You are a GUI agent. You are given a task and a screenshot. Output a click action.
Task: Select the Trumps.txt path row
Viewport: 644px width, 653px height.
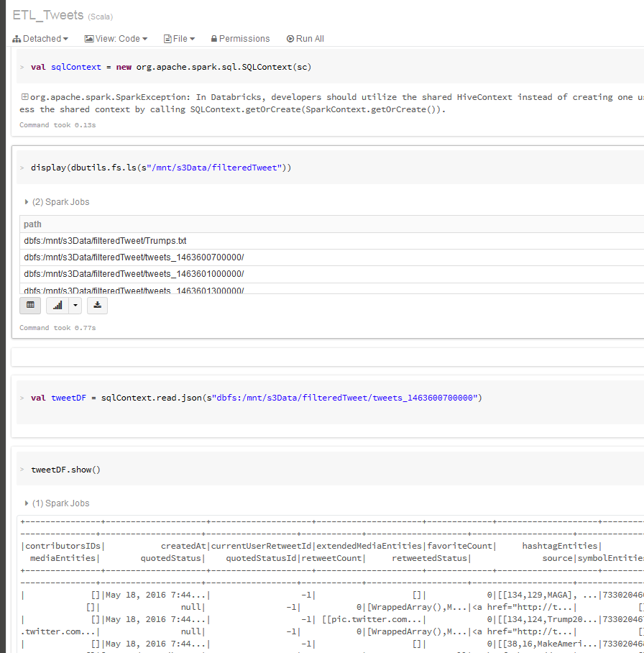coord(332,241)
